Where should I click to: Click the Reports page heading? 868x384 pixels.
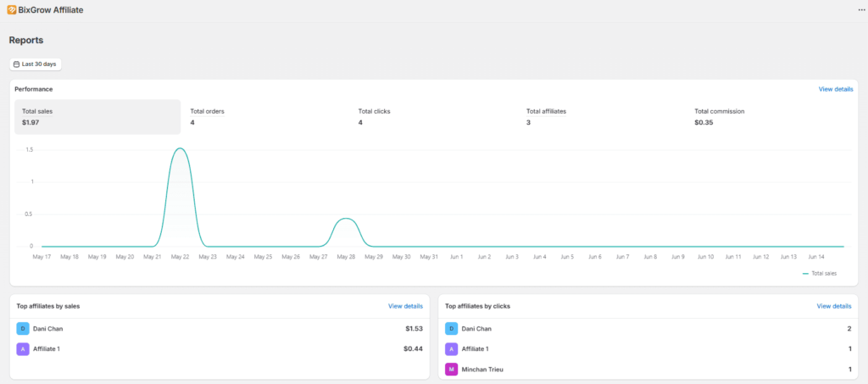26,41
